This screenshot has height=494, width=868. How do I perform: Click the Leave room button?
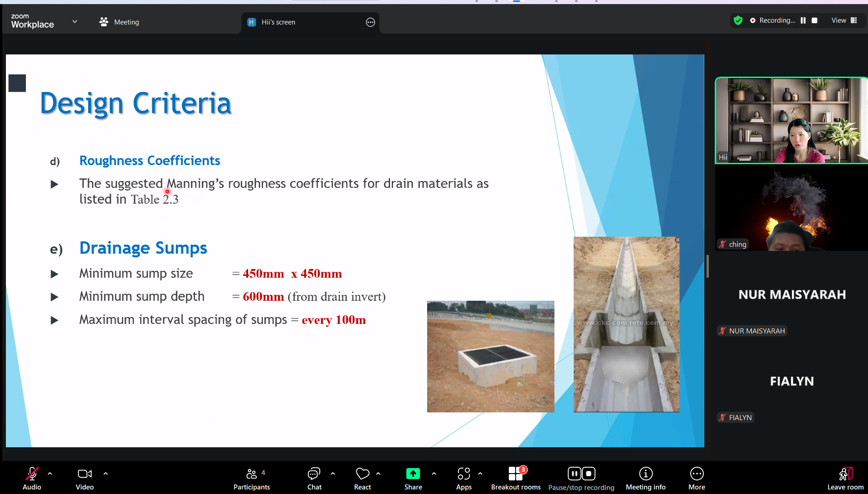845,479
